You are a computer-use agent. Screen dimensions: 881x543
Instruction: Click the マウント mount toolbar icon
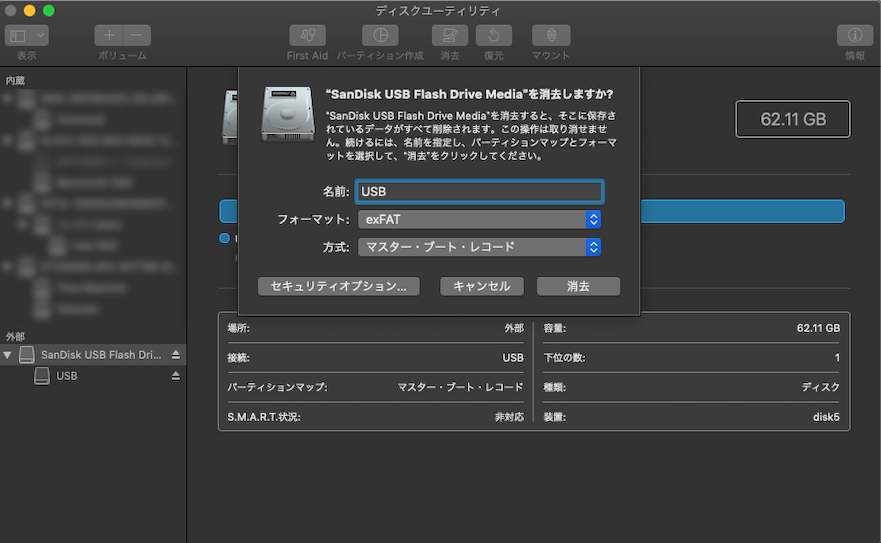click(551, 35)
